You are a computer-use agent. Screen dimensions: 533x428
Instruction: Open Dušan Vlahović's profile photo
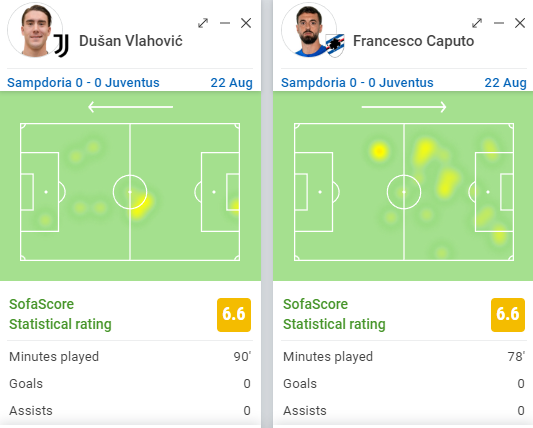click(35, 30)
